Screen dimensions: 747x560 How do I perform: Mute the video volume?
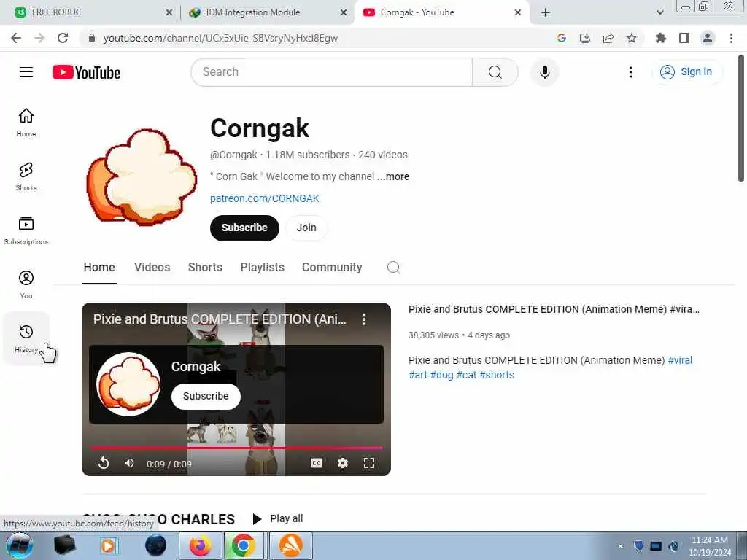click(x=129, y=463)
